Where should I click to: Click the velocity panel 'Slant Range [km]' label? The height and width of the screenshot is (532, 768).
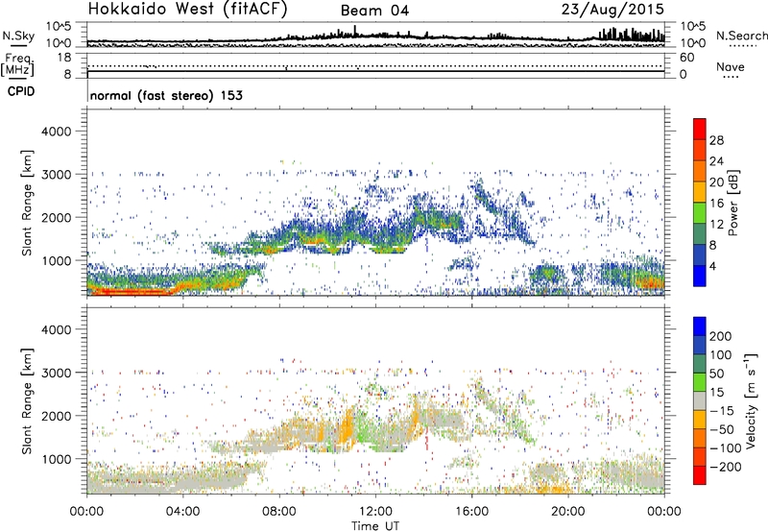coord(27,401)
